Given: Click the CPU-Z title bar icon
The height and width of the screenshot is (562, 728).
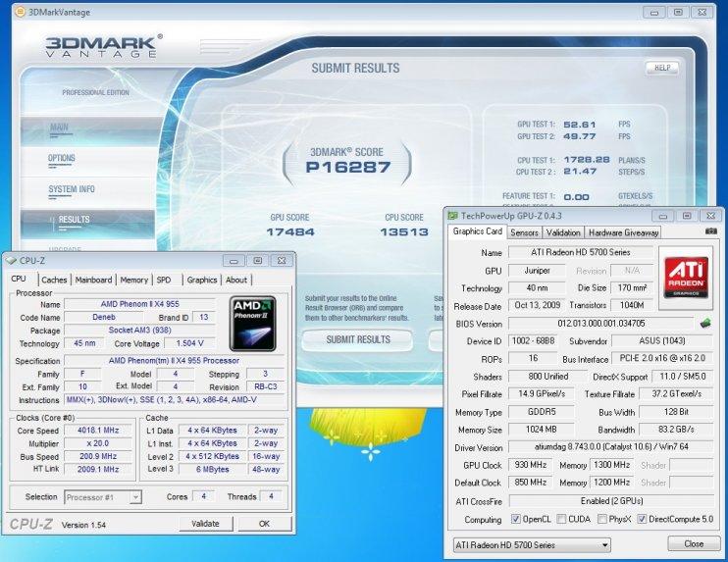Looking at the screenshot, I should tap(11, 260).
